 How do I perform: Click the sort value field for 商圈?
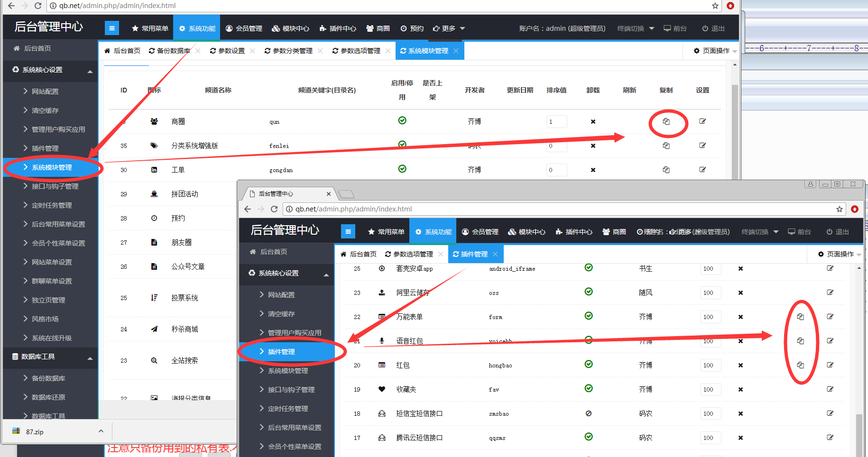click(x=556, y=122)
